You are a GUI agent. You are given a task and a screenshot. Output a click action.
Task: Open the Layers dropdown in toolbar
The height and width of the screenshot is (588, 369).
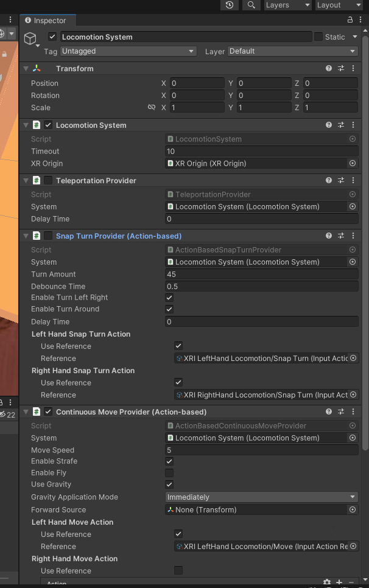pos(287,5)
